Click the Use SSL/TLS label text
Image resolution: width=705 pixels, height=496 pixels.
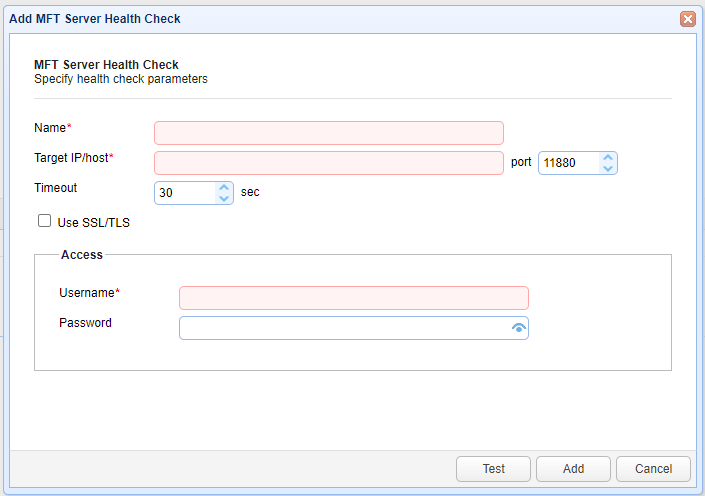[94, 223]
